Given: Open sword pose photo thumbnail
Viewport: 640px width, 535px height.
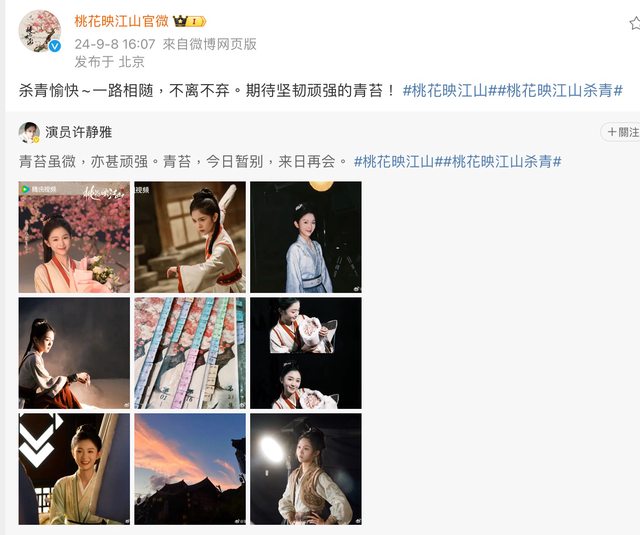Looking at the screenshot, I should [190, 237].
